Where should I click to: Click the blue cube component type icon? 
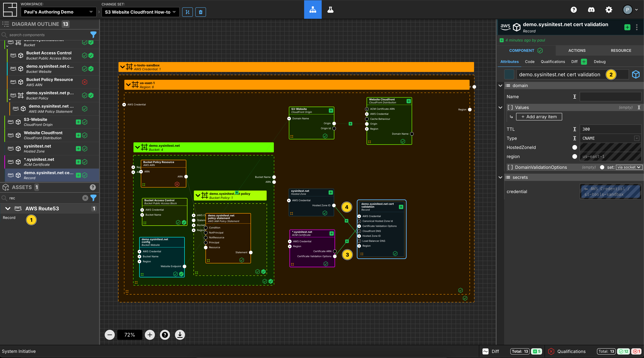point(636,74)
